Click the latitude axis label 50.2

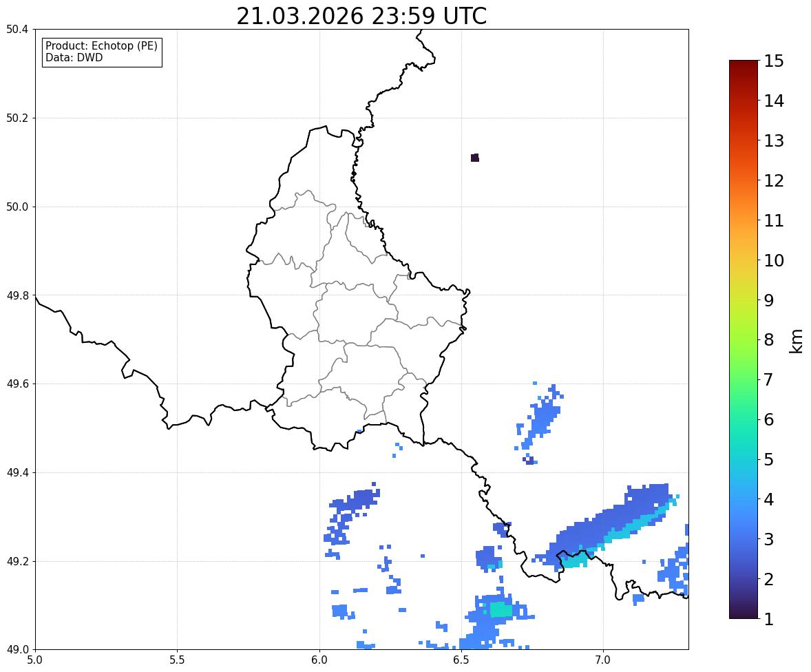click(x=17, y=118)
